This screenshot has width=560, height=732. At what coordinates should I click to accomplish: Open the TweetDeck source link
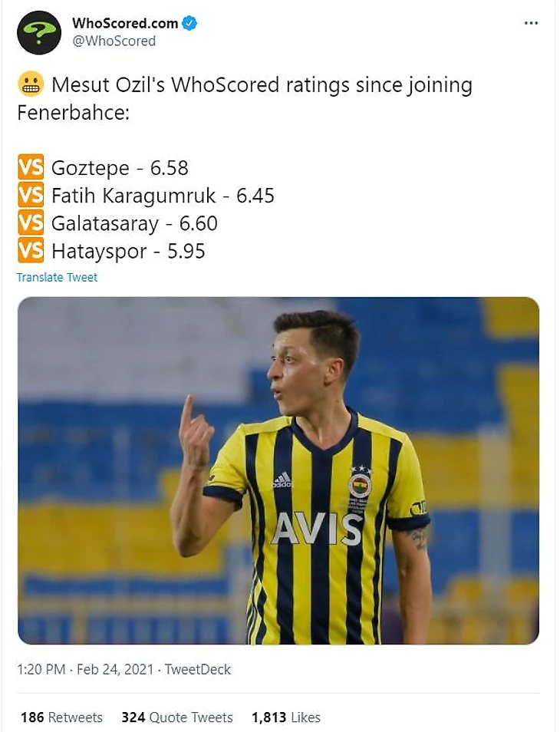(x=198, y=669)
